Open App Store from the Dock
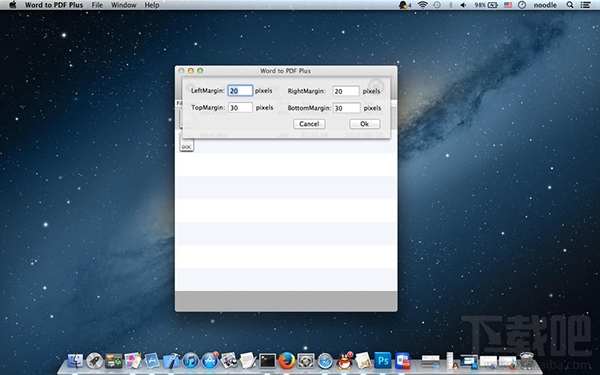600x375 pixels. [210, 360]
